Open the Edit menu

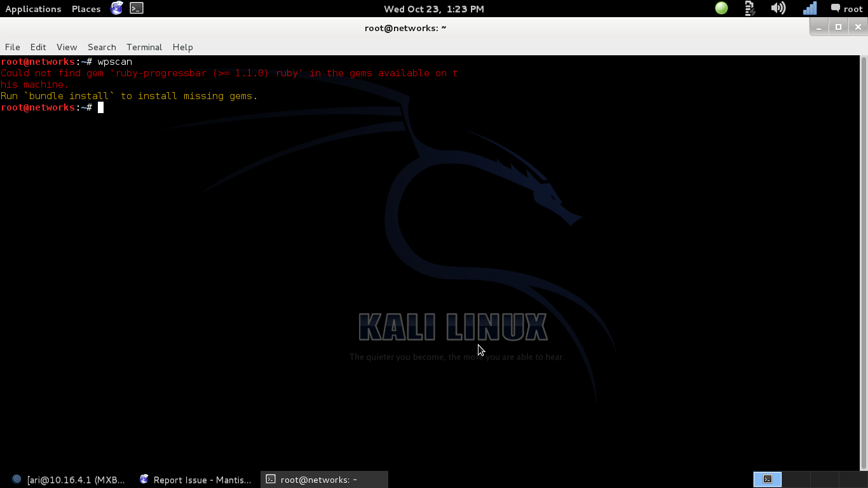[38, 47]
